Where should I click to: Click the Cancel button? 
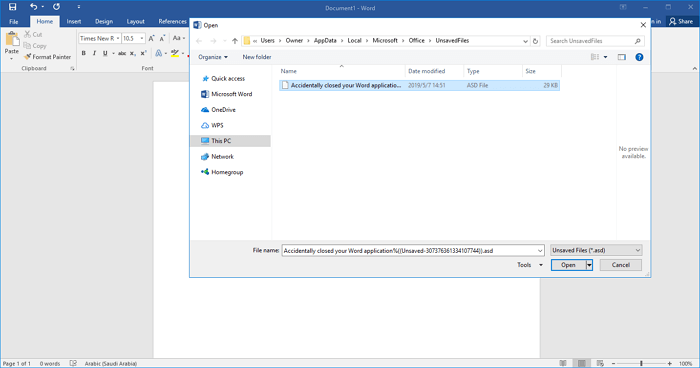pos(621,265)
